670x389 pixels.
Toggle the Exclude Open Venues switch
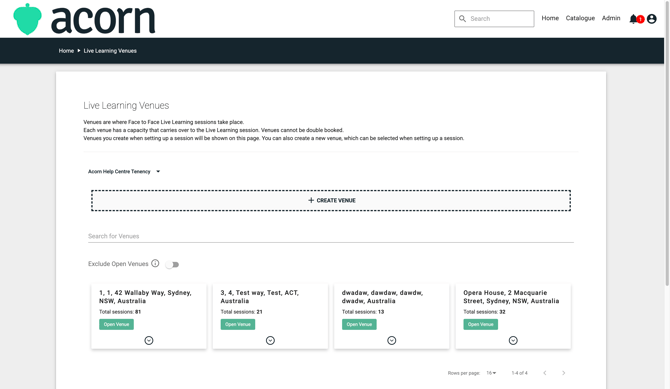[x=172, y=265]
